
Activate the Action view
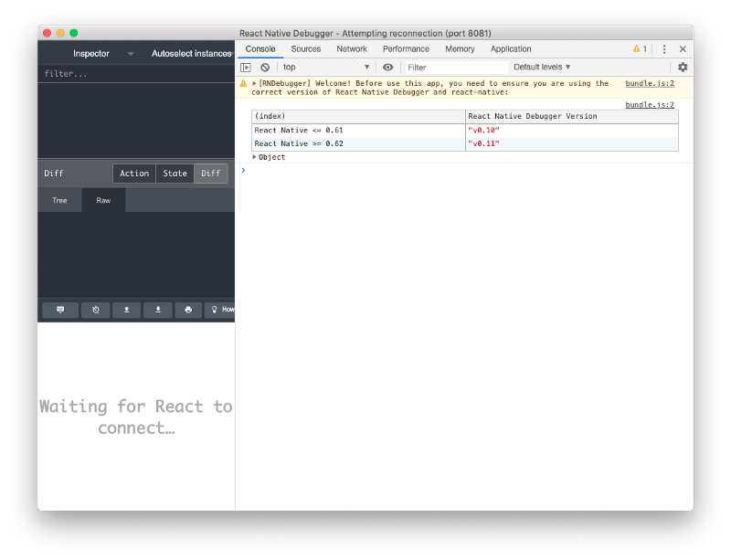point(134,173)
